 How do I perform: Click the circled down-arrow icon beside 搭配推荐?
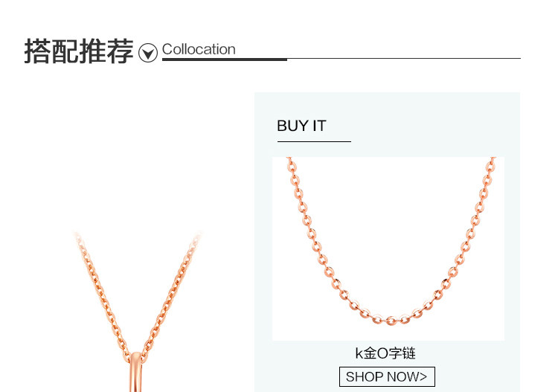pyautogui.click(x=148, y=53)
